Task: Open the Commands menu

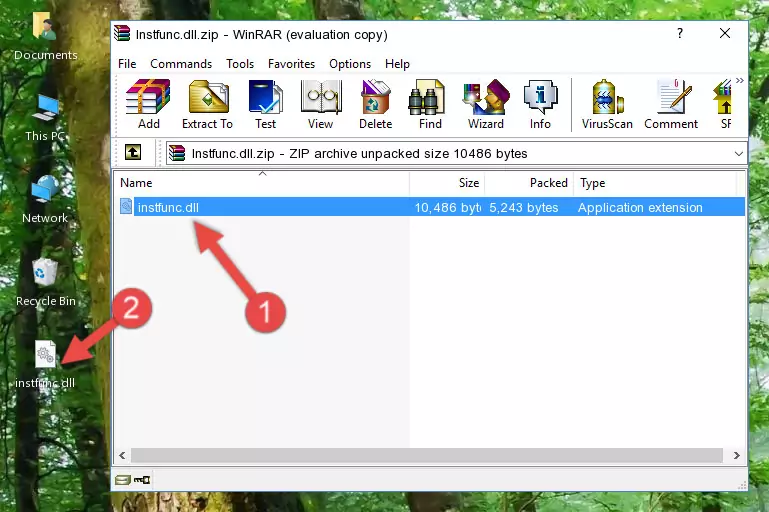Action: coord(181,64)
